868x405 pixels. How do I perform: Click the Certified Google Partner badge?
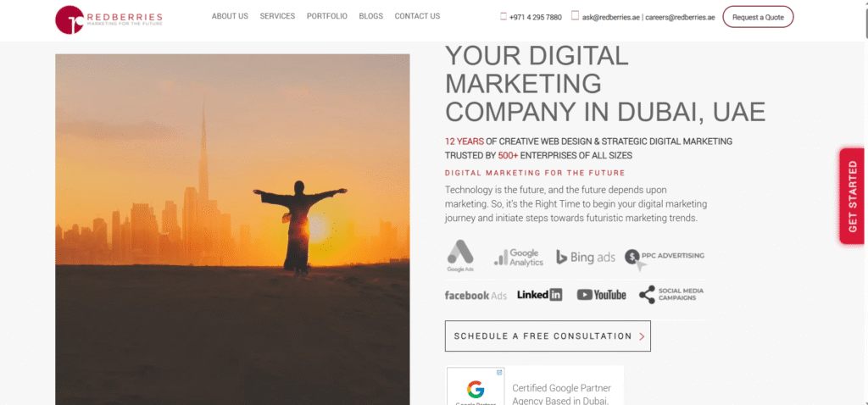(x=535, y=386)
